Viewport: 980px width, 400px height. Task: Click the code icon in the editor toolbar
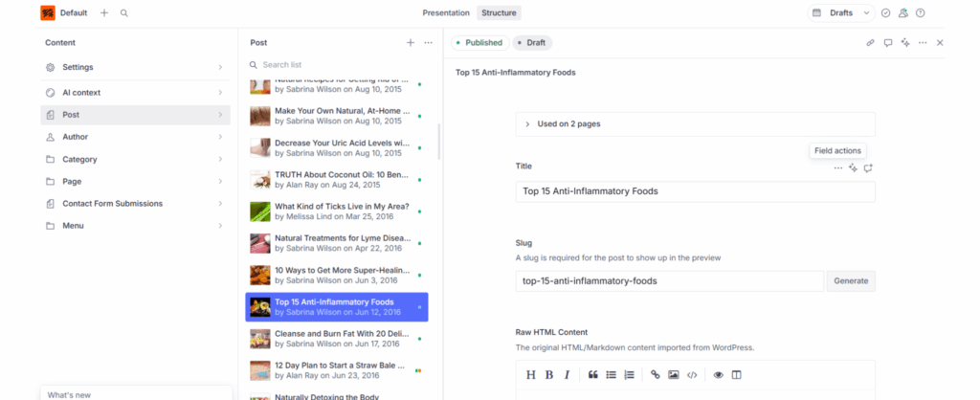tap(692, 375)
